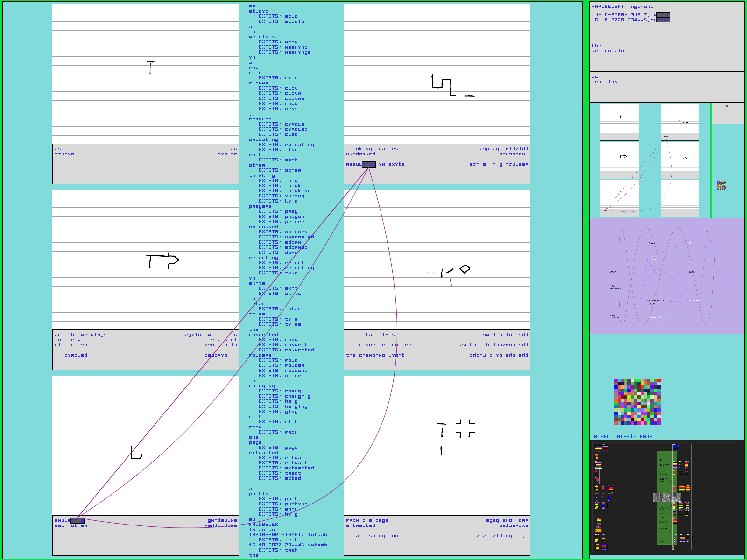Click the arrow-like glyph in the middle-left canvas

point(162,261)
